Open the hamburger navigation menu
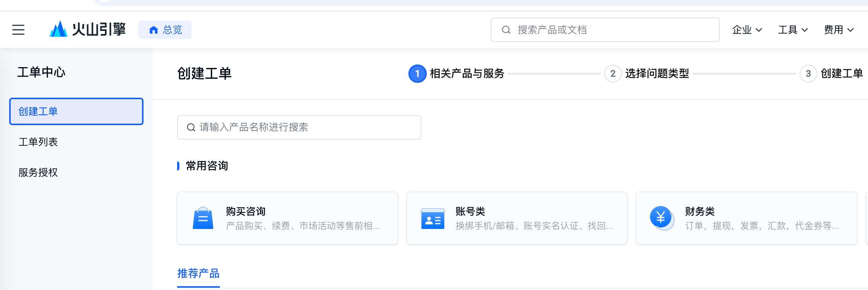This screenshot has height=290, width=868. pyautogui.click(x=18, y=30)
